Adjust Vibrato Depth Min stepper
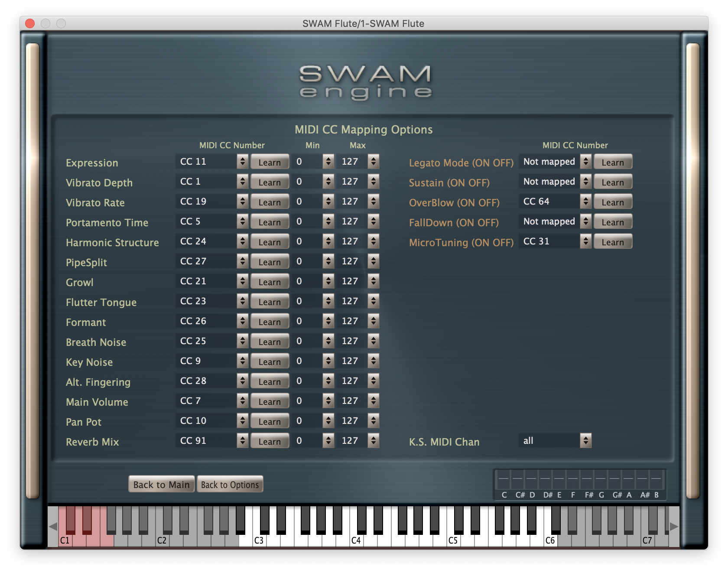 coord(328,182)
